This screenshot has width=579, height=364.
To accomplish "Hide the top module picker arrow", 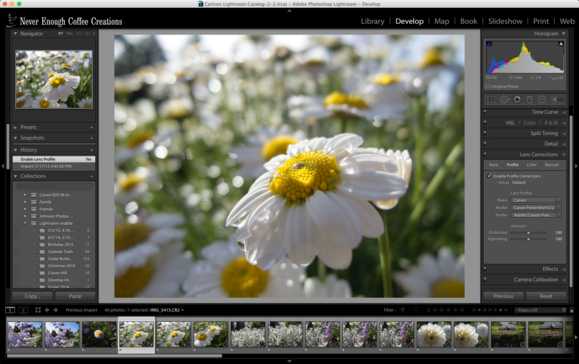I will [289, 11].
